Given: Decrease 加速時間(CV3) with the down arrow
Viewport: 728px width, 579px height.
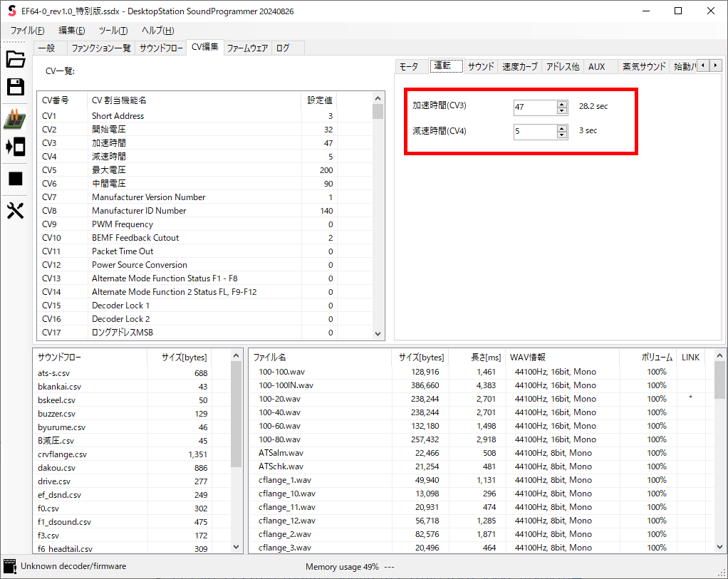Looking at the screenshot, I should [x=562, y=110].
